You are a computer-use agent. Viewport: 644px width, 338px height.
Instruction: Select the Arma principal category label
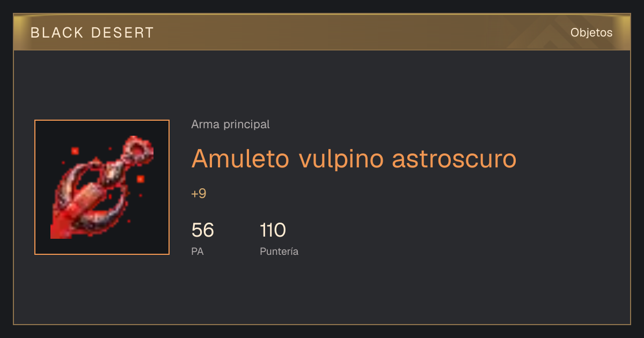click(230, 124)
